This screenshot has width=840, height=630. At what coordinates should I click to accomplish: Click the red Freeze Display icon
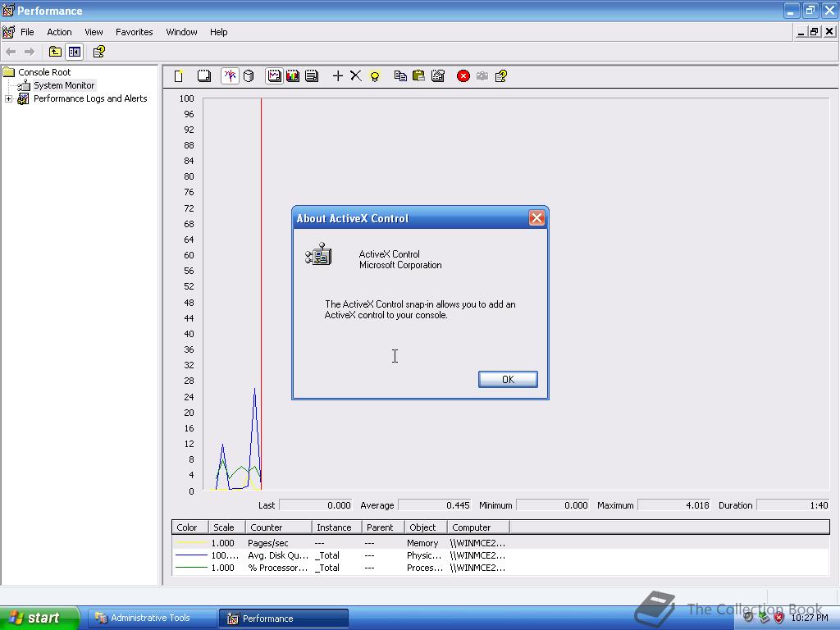(463, 76)
